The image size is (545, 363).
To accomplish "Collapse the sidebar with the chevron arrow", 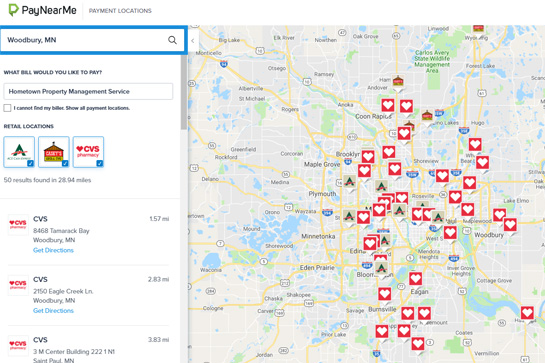I will tap(193, 41).
